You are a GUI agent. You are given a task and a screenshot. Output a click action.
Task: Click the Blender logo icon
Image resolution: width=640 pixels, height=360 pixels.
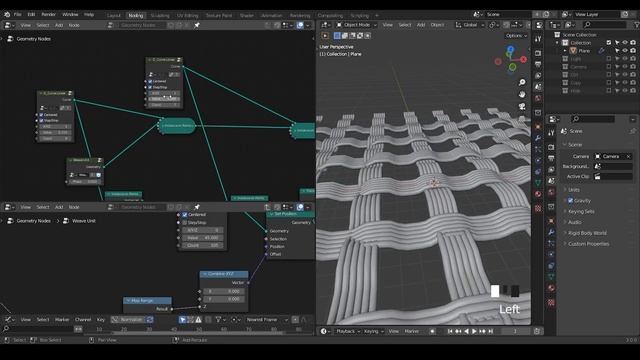[7, 14]
